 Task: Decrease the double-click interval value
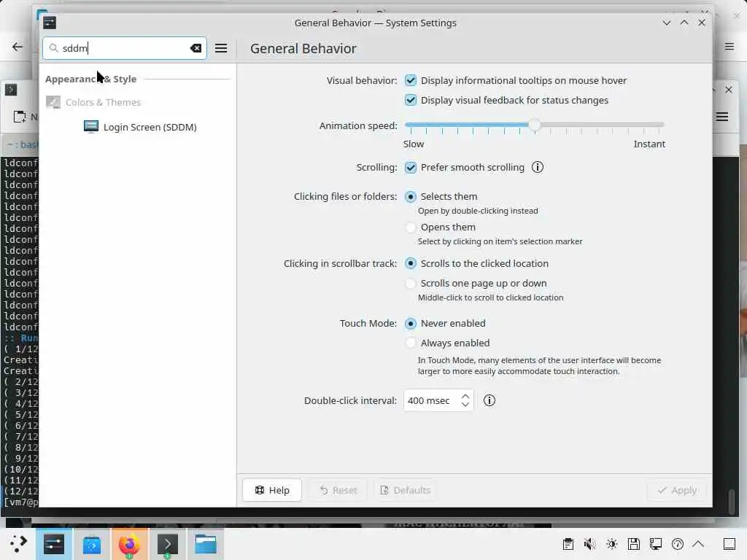pyautogui.click(x=465, y=405)
